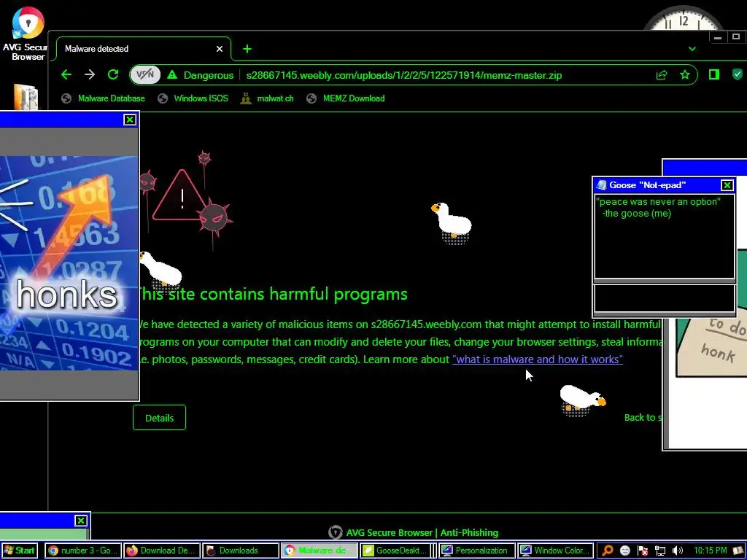Click the orange magnifier tray icon

[x=608, y=551]
